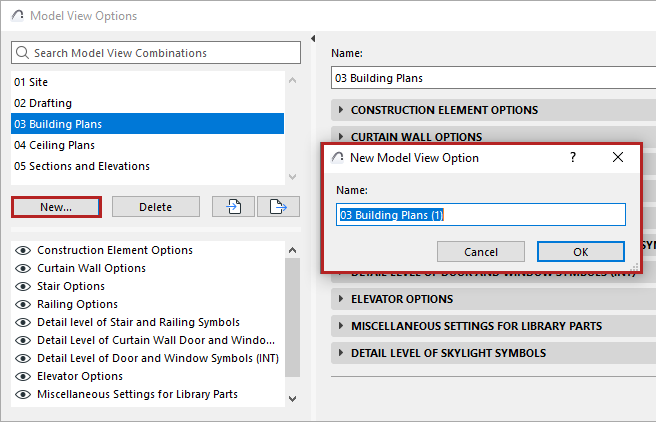This screenshot has width=656, height=422.
Task: Expand the Elevator Options section
Action: [341, 299]
